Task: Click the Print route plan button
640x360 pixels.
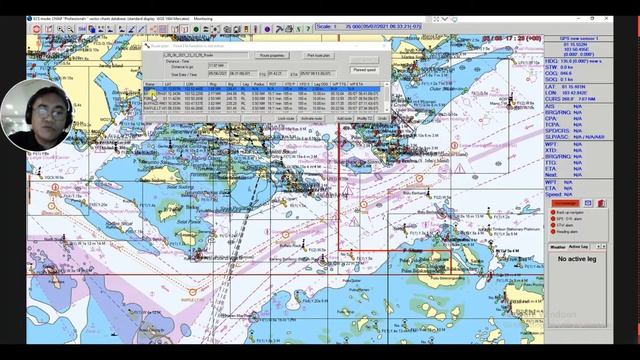Action: 319,55
